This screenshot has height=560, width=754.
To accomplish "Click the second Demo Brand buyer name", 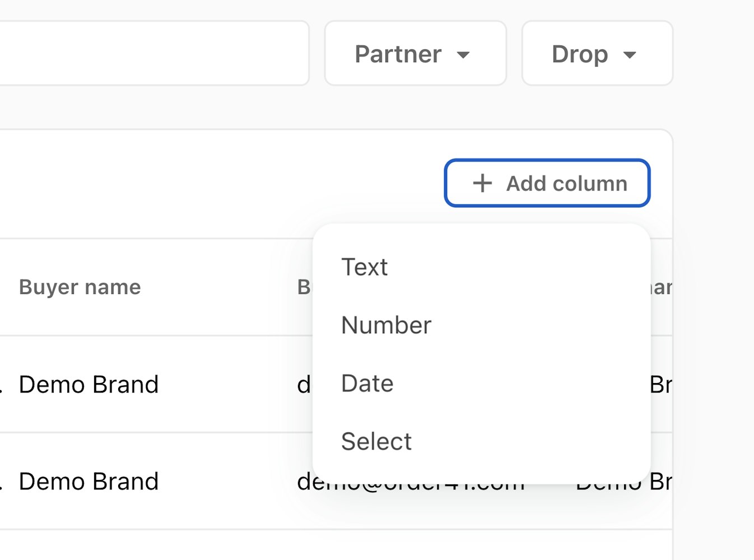I will tap(89, 482).
